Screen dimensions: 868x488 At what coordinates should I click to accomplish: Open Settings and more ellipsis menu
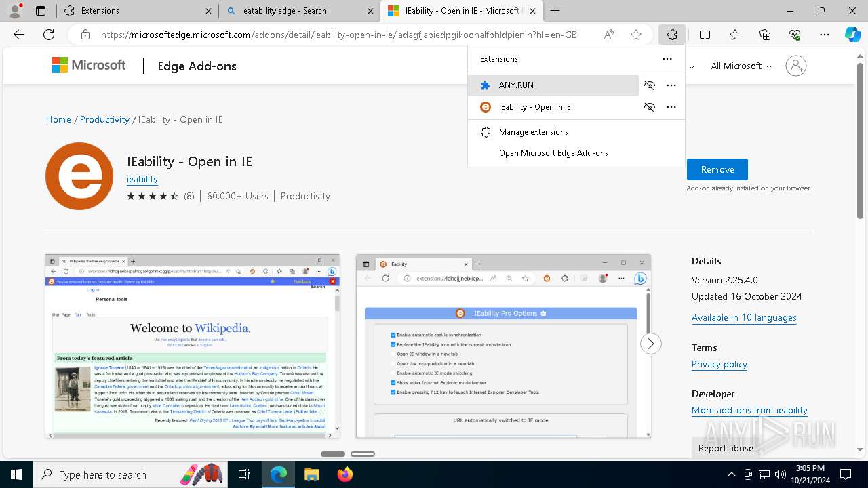pos(825,35)
